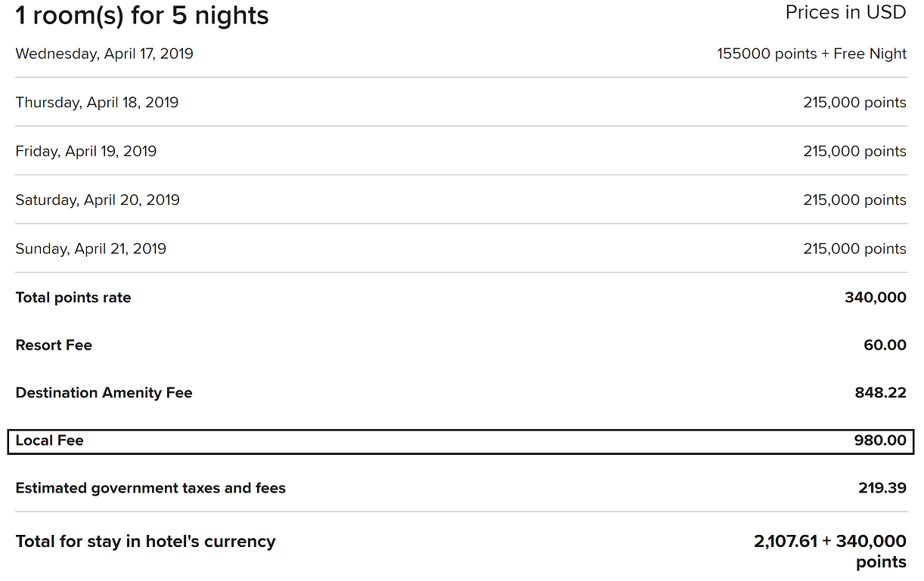
Task: Click the 340,000 total points value
Action: tap(875, 298)
